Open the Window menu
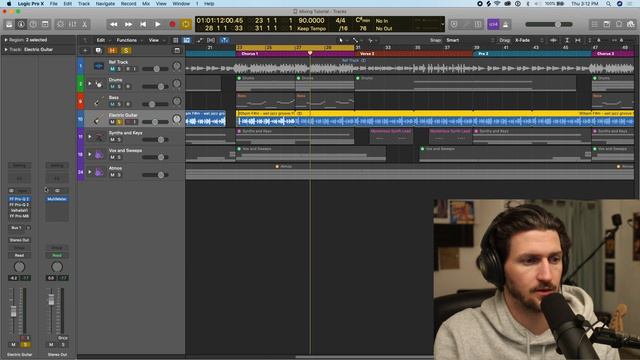640x360 pixels. point(181,4)
